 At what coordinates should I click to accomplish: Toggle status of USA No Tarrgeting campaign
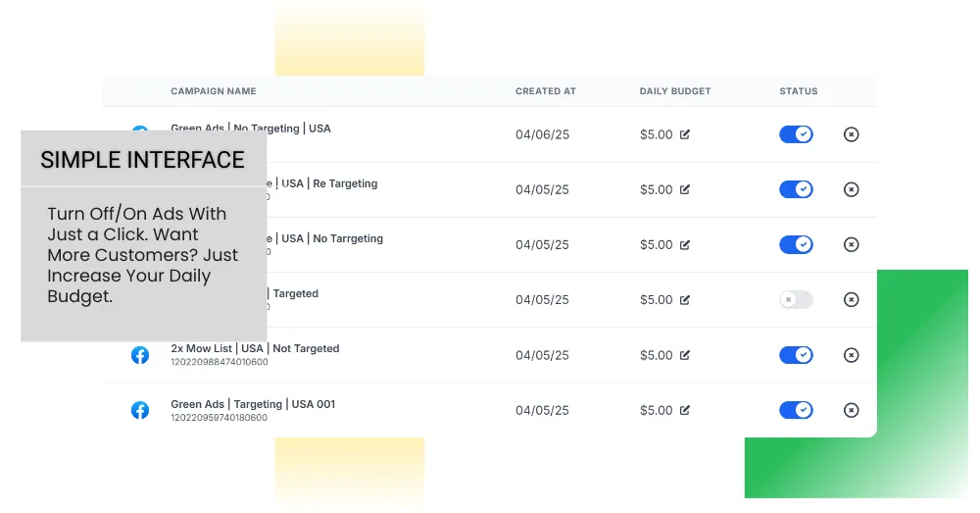(796, 244)
